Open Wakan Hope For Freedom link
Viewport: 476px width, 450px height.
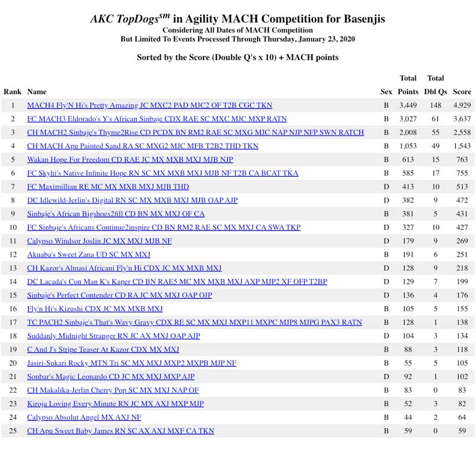pos(130,160)
